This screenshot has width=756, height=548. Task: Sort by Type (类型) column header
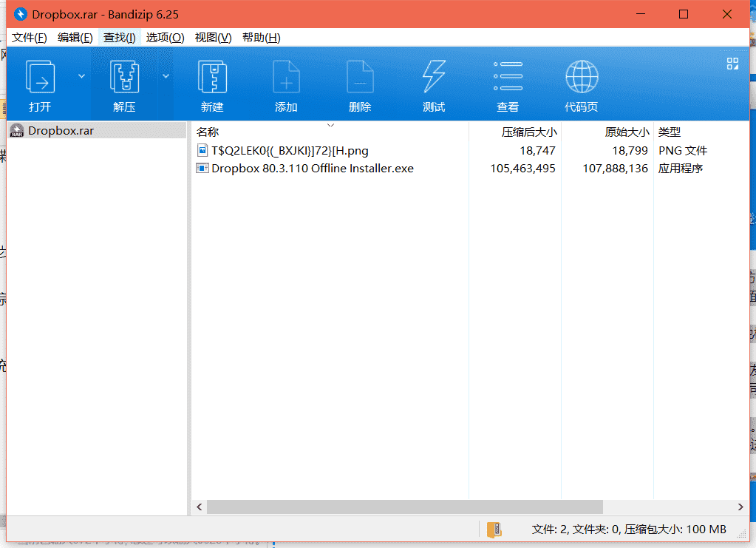pos(670,132)
